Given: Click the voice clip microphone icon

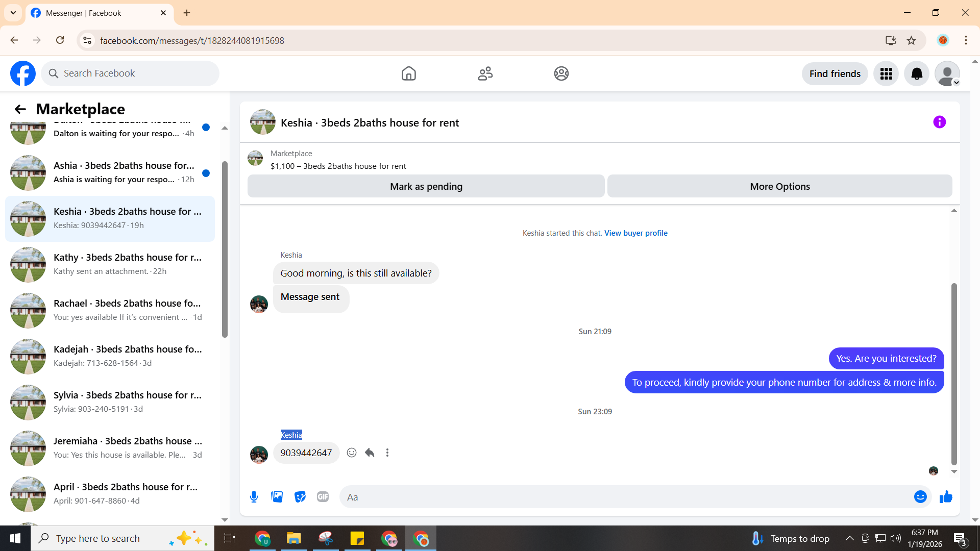Looking at the screenshot, I should click(x=254, y=497).
